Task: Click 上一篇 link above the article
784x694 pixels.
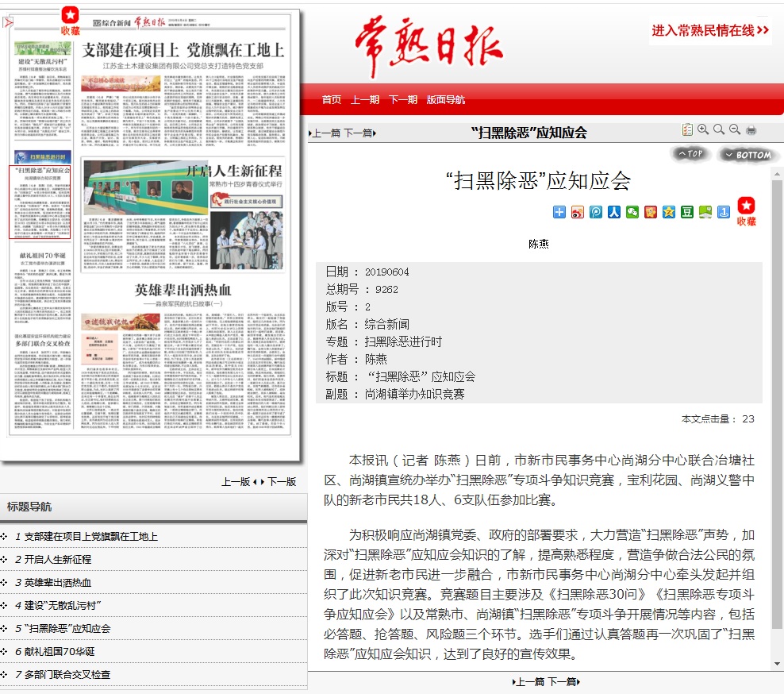Action: pos(326,133)
